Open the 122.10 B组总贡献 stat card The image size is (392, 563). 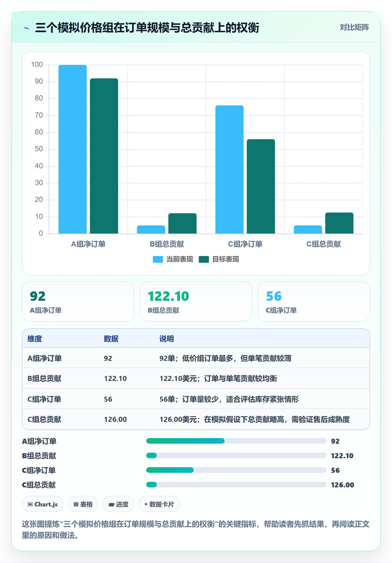click(x=196, y=301)
